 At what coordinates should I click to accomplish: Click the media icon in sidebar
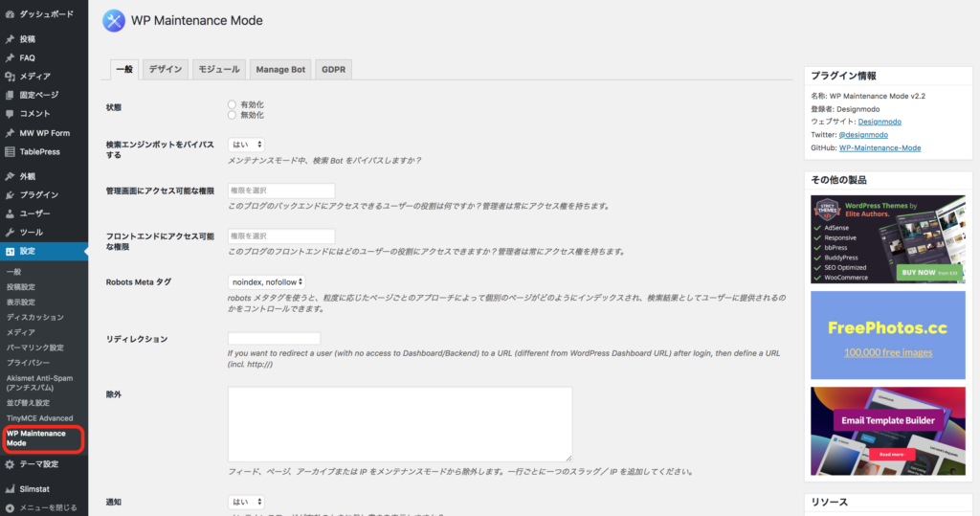point(10,77)
